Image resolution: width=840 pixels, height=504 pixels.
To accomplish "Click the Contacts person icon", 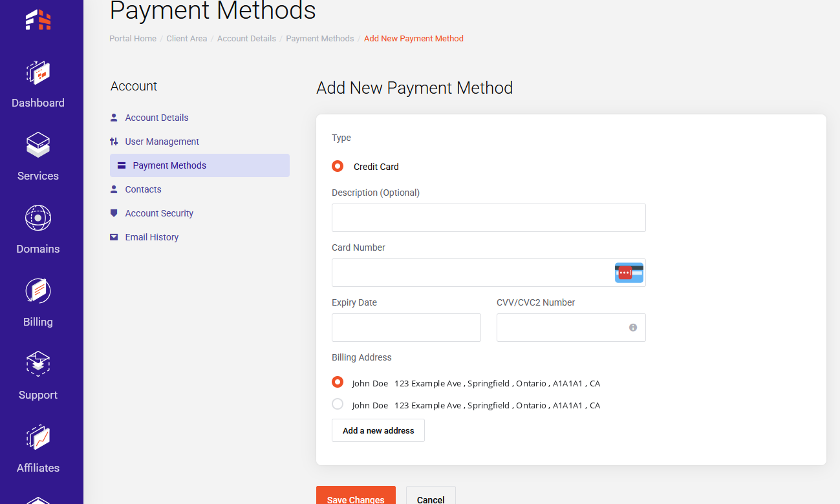I will click(114, 189).
